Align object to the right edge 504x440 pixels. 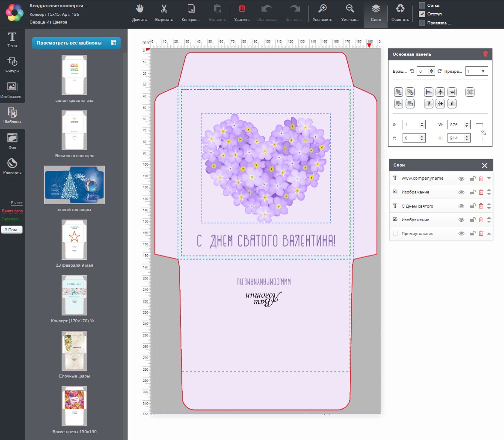point(452,92)
